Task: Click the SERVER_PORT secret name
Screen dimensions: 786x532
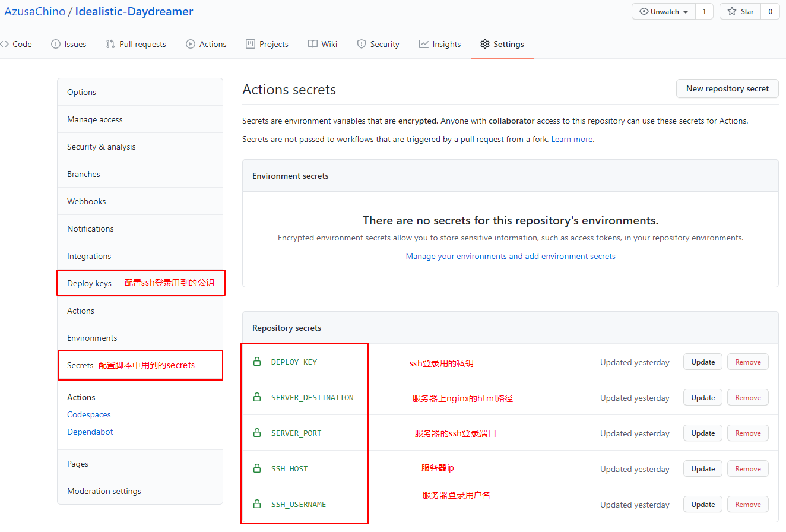Action: click(296, 433)
